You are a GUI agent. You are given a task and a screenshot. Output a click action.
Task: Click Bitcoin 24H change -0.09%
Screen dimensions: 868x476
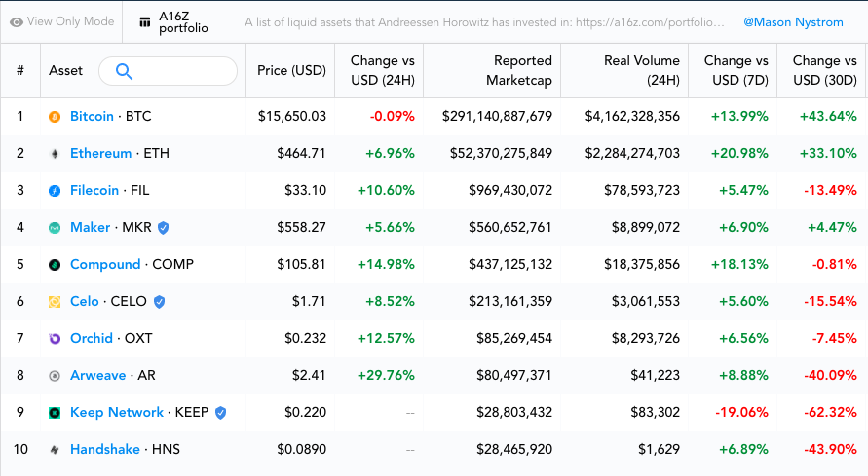[393, 116]
